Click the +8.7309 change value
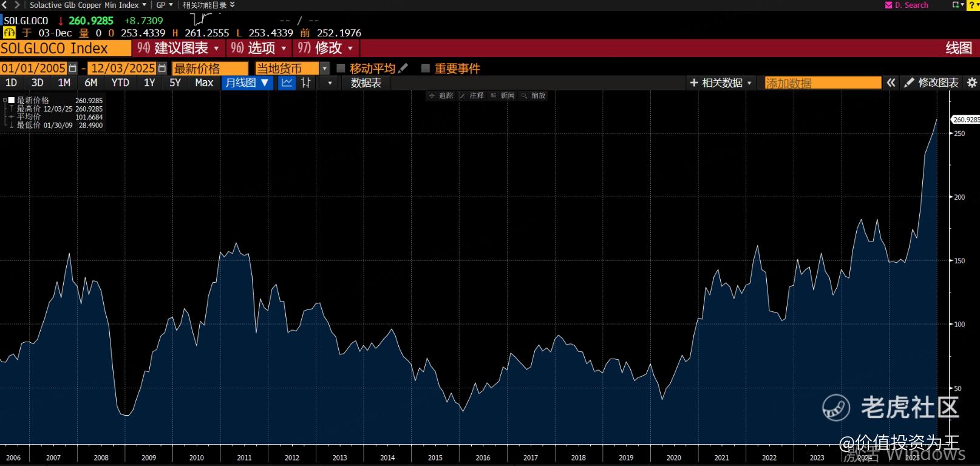This screenshot has height=466, width=980. click(x=144, y=21)
